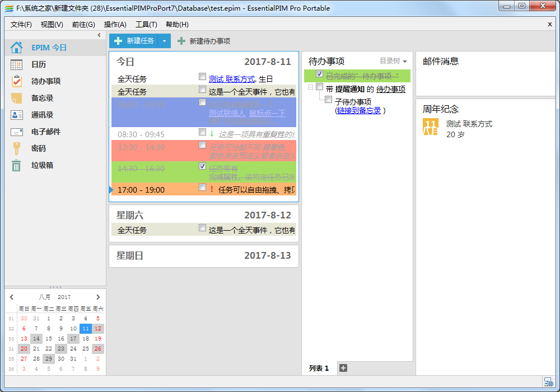Click the green plus icon of 新建待办事项
The height and width of the screenshot is (392, 560).
(x=181, y=41)
